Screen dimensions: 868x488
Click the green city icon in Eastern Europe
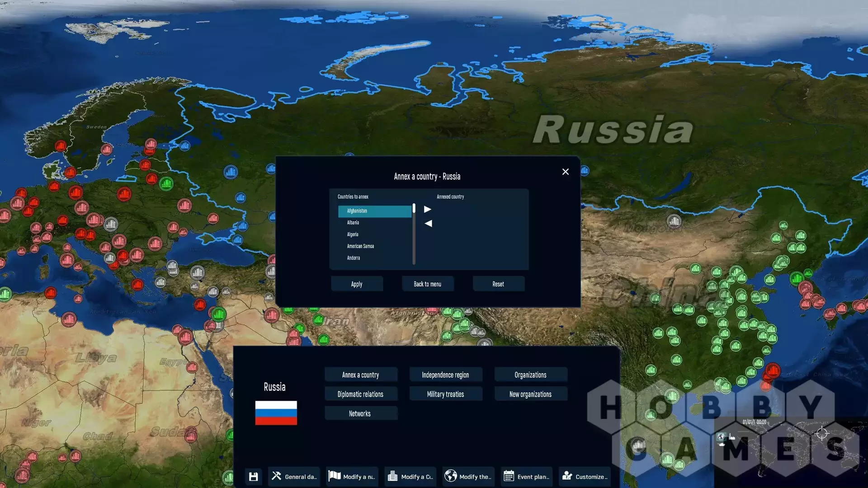click(166, 183)
